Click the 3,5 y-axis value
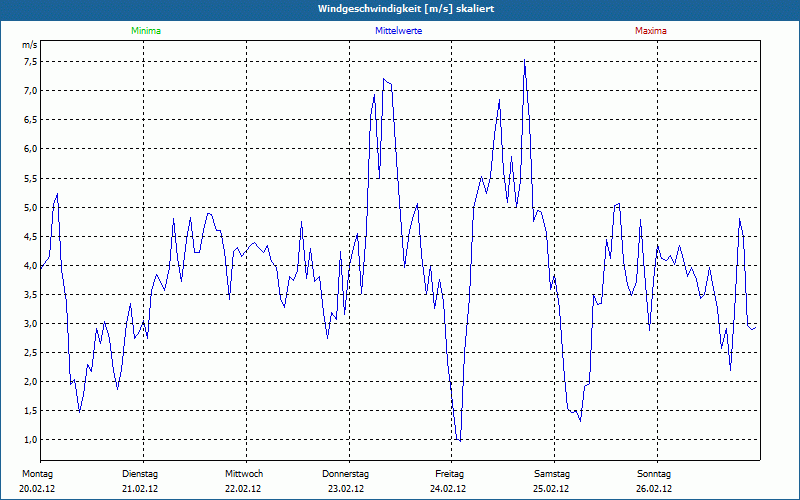This screenshot has width=800, height=500. coord(30,294)
